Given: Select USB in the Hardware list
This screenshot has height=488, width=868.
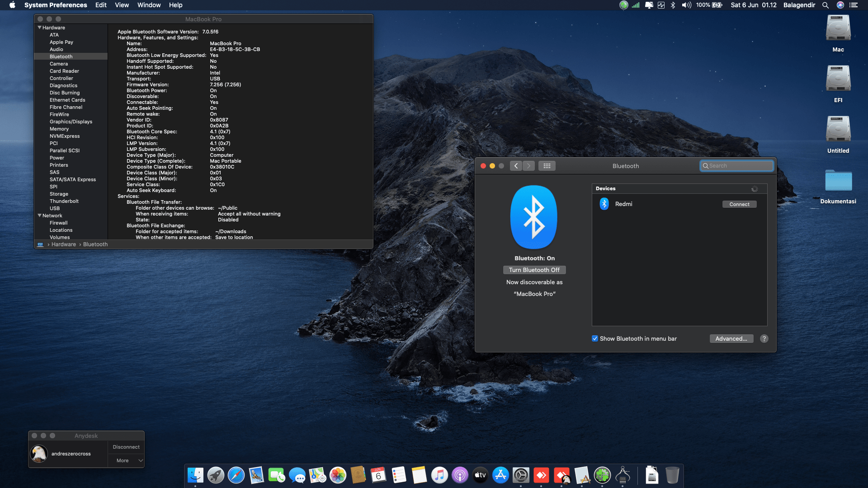Looking at the screenshot, I should pos(55,208).
